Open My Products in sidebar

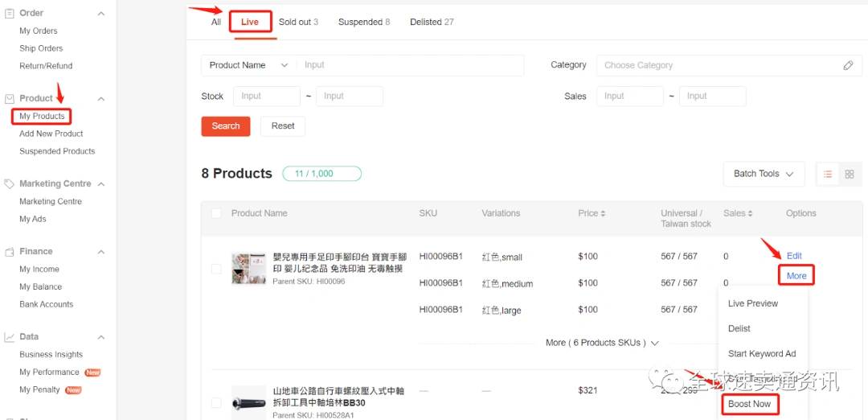click(42, 117)
